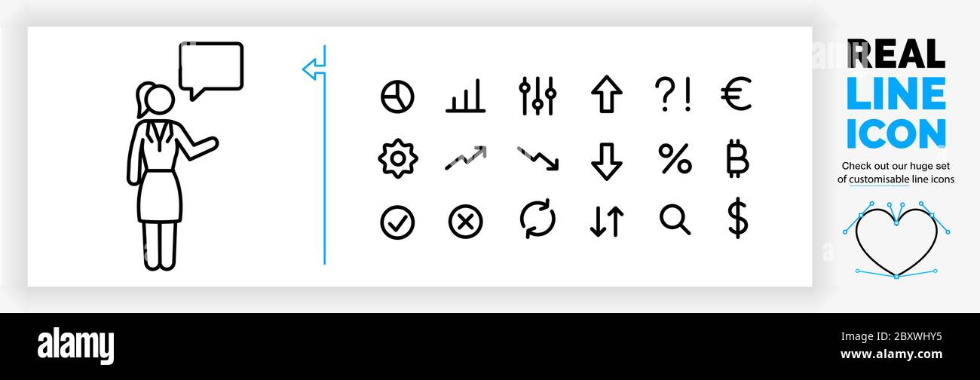Click the pie chart icon
This screenshot has width=980, height=380.
397,97
